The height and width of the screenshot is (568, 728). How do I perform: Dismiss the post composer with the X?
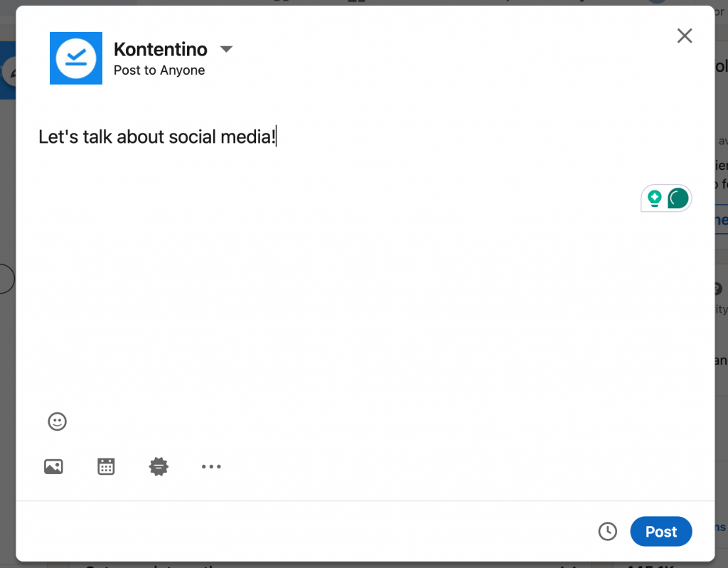tap(684, 35)
